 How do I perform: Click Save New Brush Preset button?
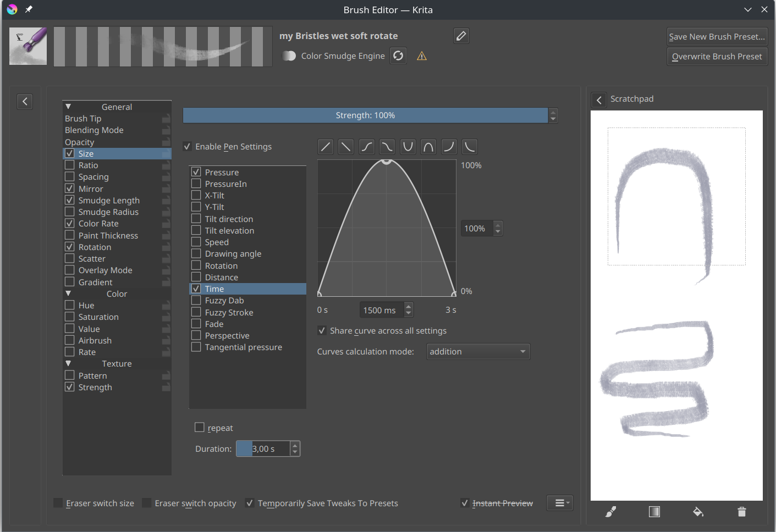(717, 37)
